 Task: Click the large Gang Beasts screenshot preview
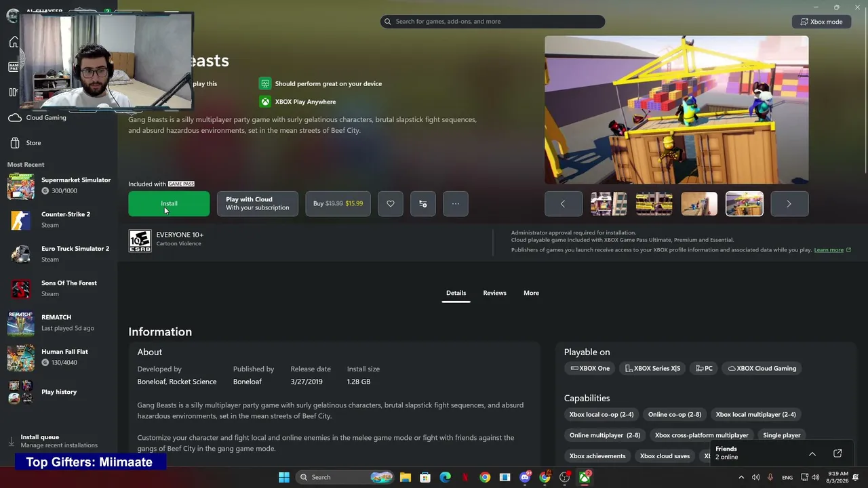(677, 110)
